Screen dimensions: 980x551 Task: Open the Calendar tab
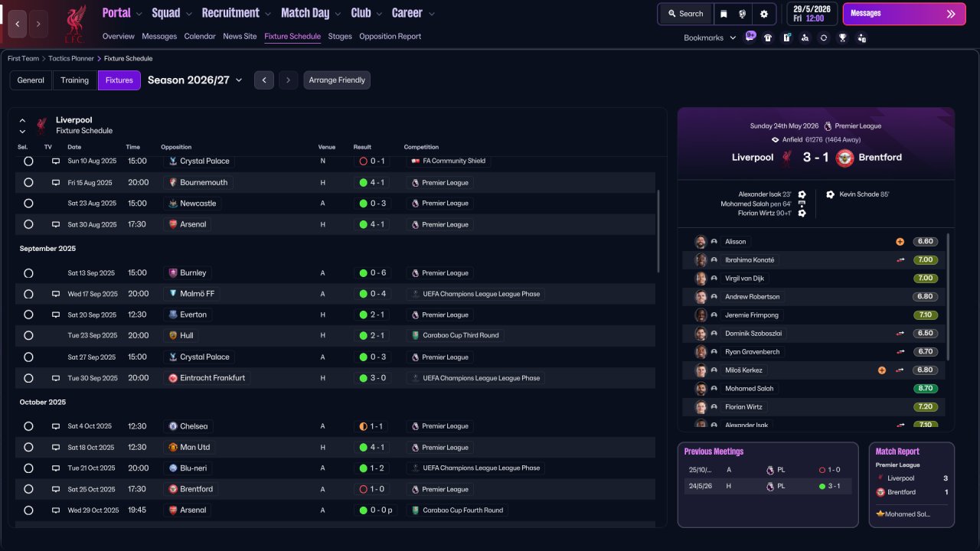point(200,36)
